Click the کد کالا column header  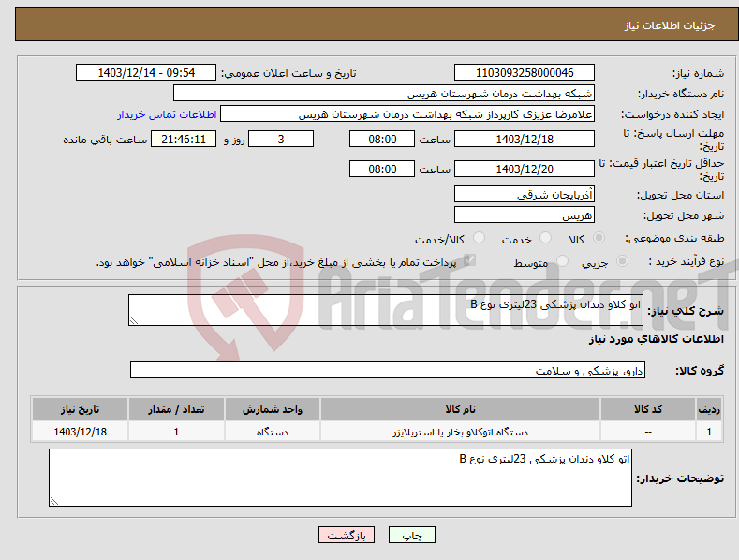pyautogui.click(x=648, y=409)
